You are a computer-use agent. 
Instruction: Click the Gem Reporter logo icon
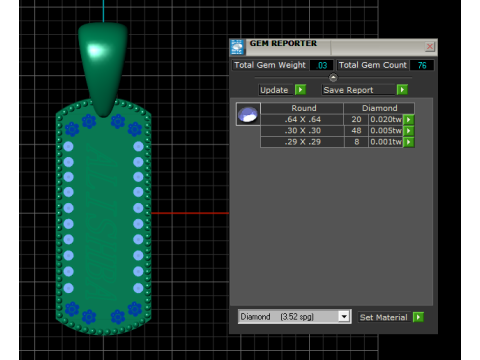237,47
